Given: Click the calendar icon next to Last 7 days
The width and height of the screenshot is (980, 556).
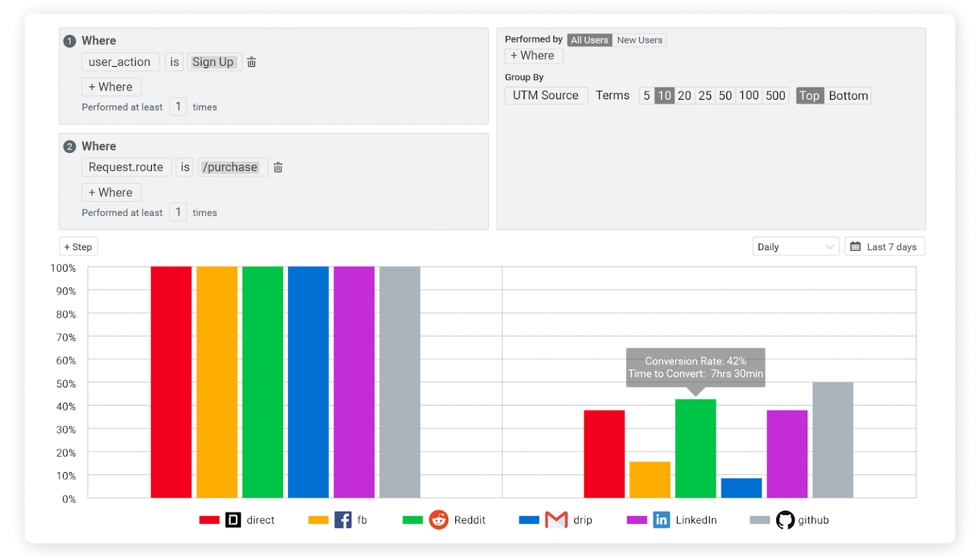Looking at the screenshot, I should click(x=856, y=246).
